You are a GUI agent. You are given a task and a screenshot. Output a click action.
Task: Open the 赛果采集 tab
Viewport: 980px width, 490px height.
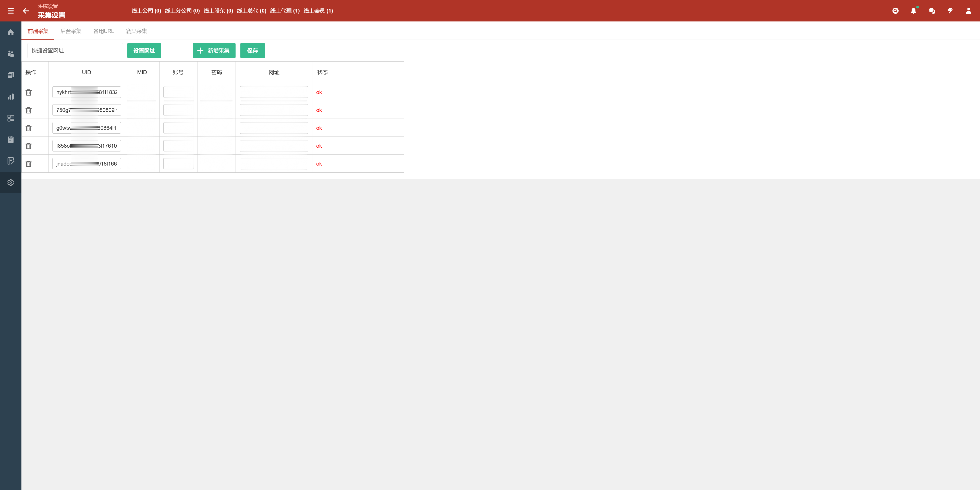point(137,31)
